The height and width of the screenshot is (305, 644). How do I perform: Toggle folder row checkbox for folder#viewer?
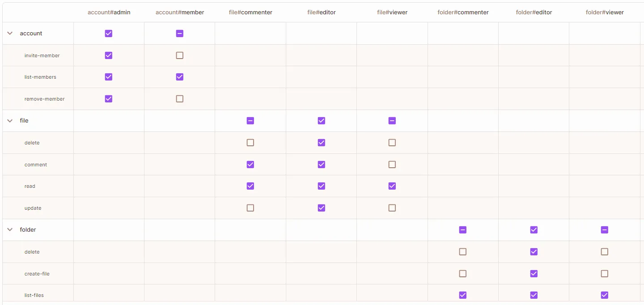(605, 230)
